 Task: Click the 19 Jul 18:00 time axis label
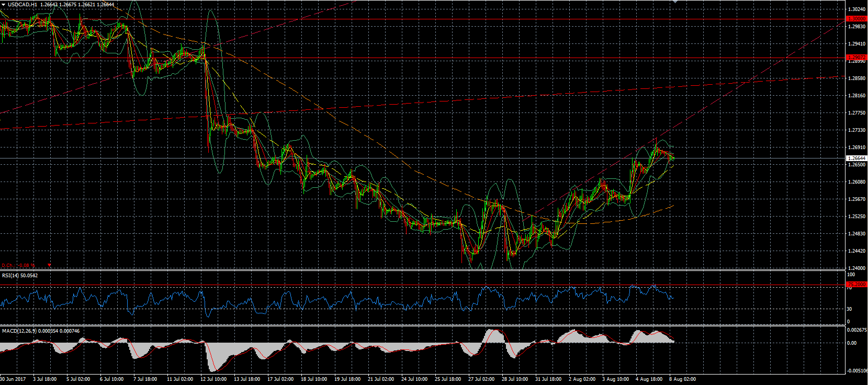[x=347, y=379]
